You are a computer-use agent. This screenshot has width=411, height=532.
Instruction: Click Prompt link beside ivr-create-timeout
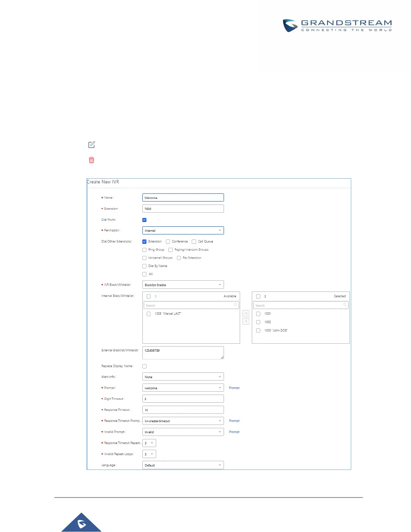234,421
